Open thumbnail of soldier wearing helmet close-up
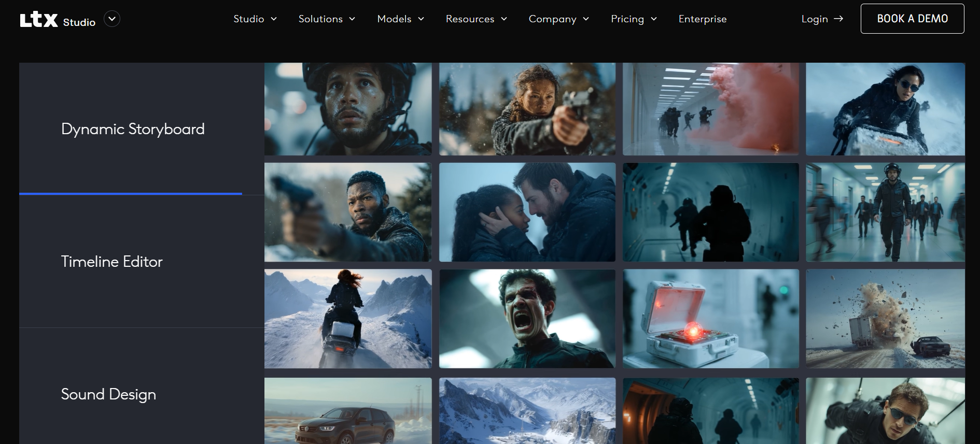 [x=348, y=109]
